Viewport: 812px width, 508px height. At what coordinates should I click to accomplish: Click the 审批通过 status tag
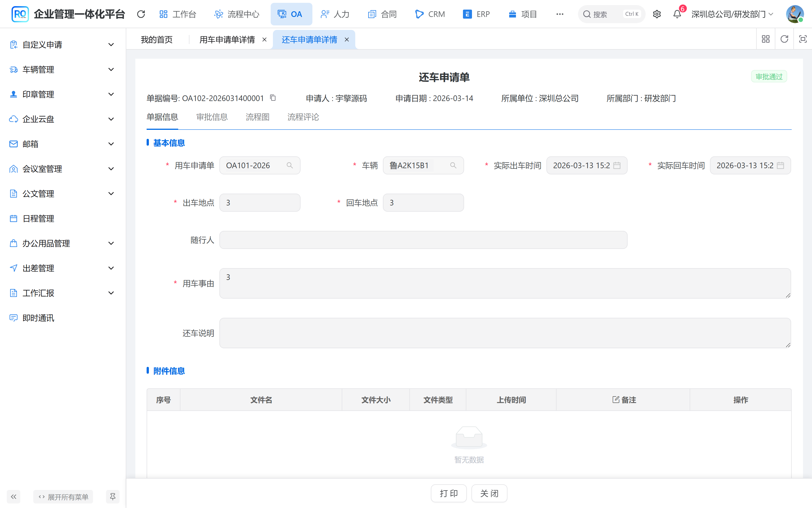[x=769, y=76]
